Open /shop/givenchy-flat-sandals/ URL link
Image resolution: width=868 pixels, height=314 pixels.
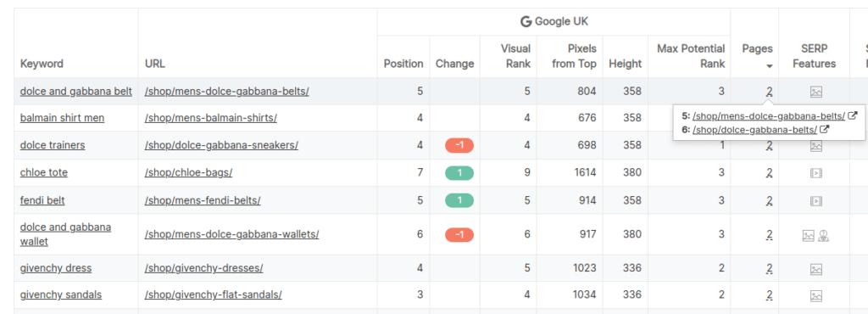pos(213,294)
